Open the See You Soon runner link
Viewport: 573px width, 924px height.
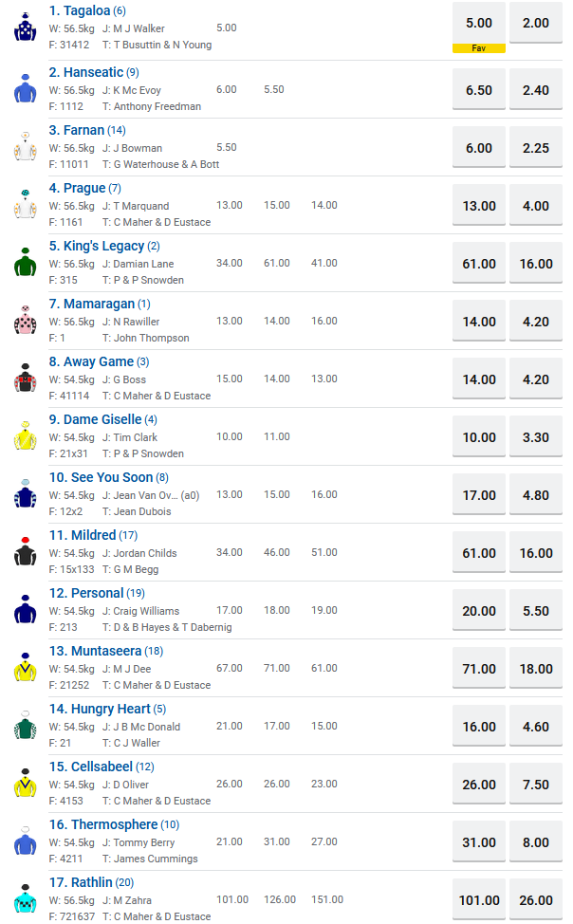[101, 477]
